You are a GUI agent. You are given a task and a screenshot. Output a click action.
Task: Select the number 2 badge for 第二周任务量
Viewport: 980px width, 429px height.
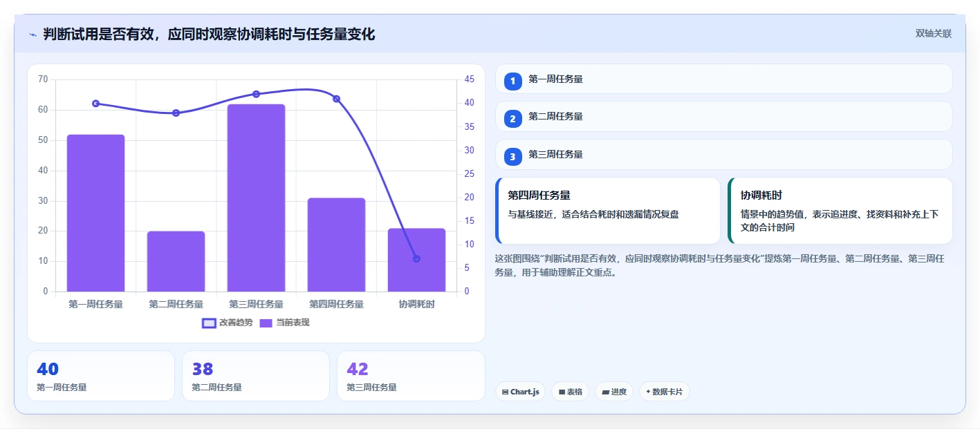(x=512, y=119)
